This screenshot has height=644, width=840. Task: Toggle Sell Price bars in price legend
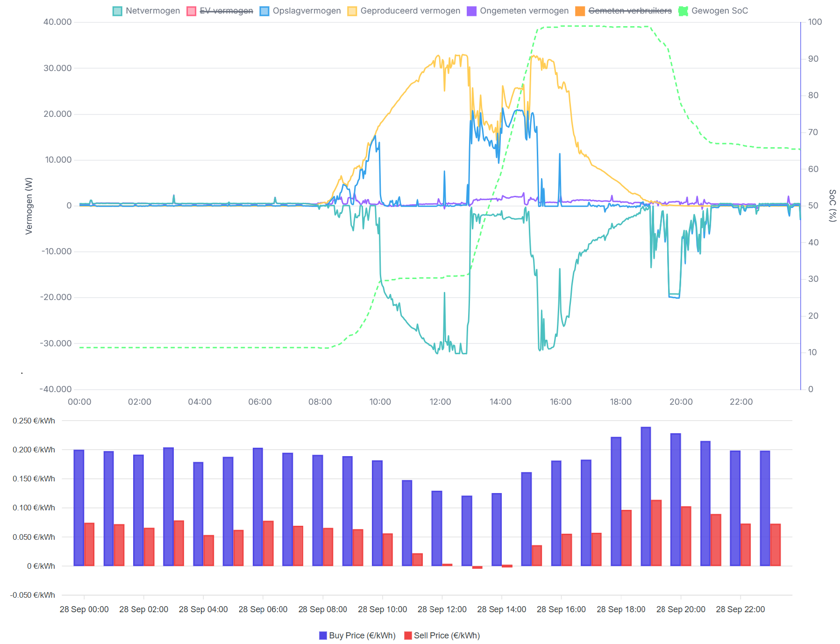[x=442, y=636]
